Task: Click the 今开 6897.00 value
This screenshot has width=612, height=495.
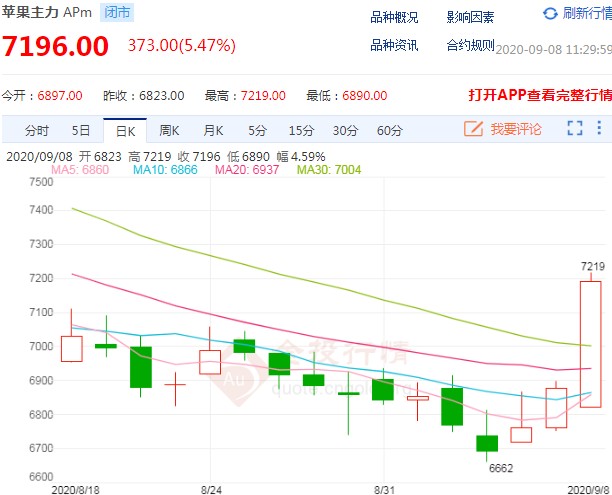Action: coord(60,96)
